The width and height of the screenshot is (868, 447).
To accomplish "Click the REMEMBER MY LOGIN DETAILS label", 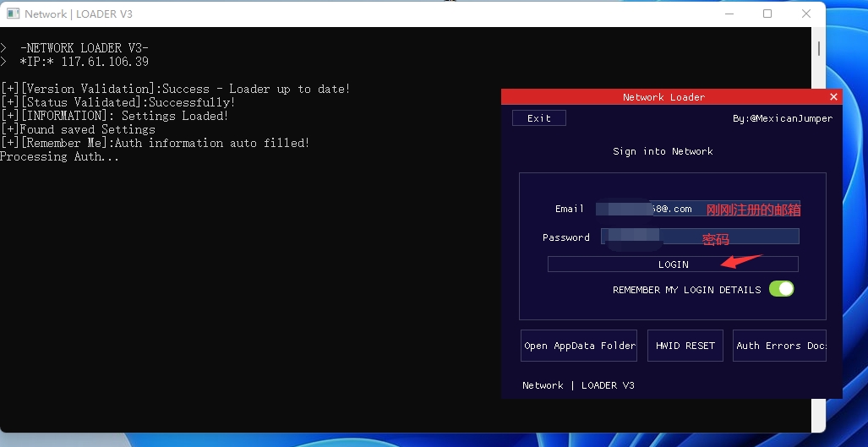I will [686, 290].
